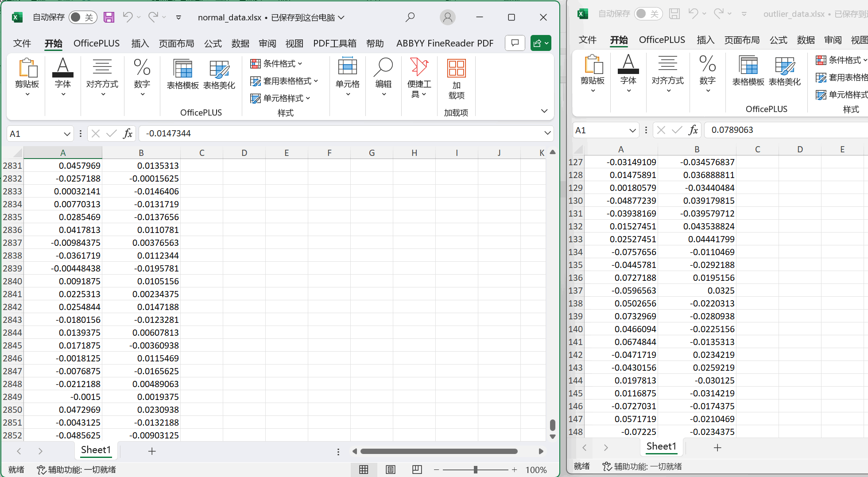
Task: Select column B header in normal_data
Action: tap(141, 153)
